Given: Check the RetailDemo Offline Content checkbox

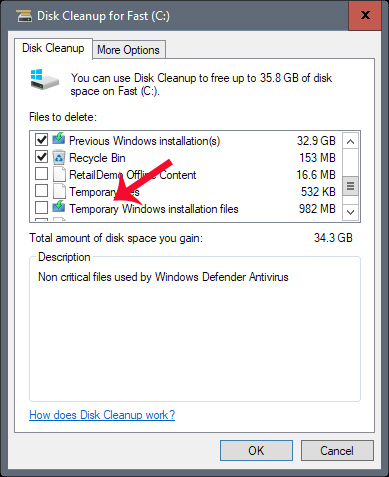Looking at the screenshot, I should [41, 174].
